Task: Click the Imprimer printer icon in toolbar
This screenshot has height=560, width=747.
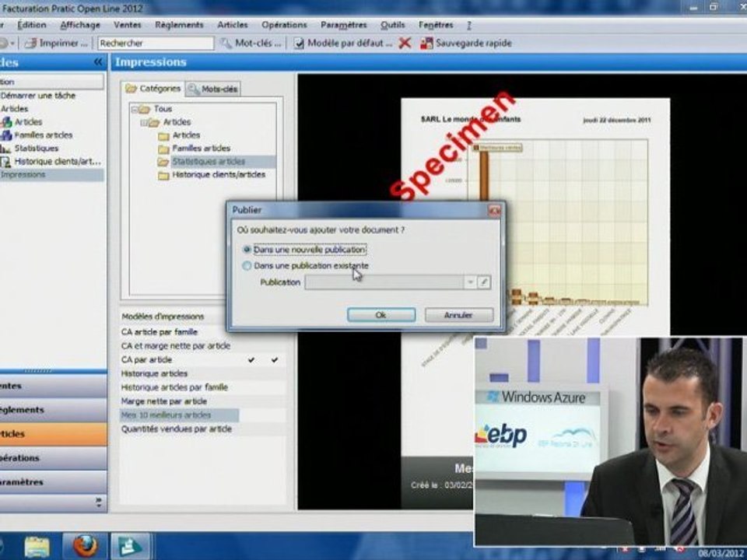Action: 30,44
